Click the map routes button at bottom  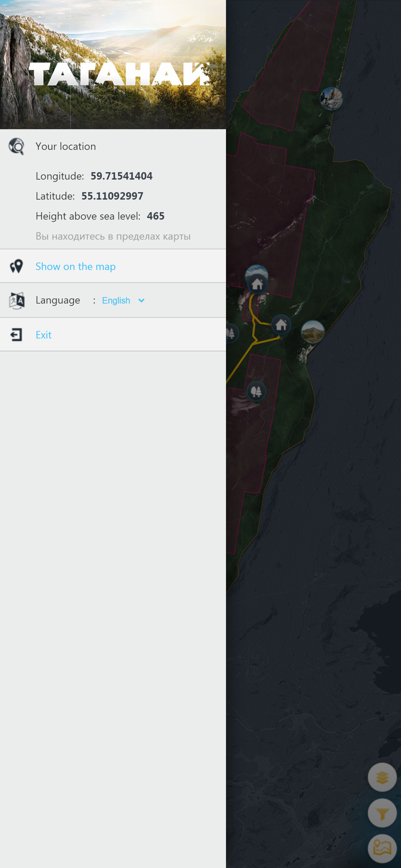[x=382, y=848]
